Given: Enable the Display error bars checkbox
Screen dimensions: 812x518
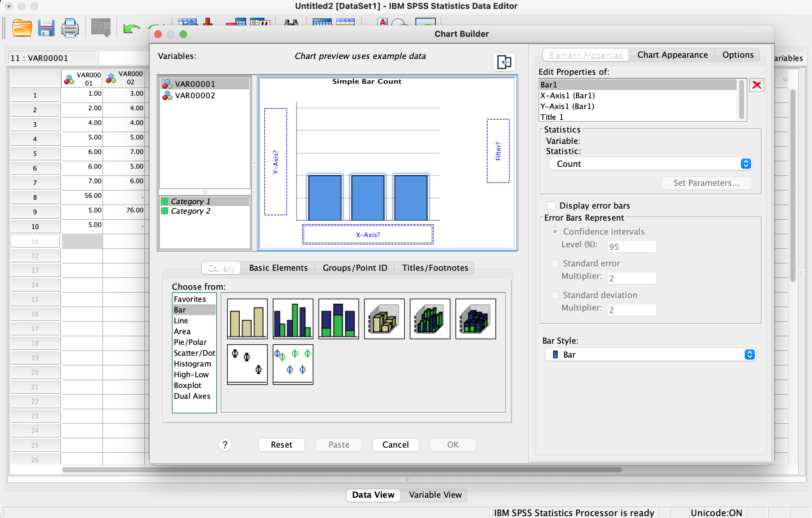Looking at the screenshot, I should tap(551, 205).
